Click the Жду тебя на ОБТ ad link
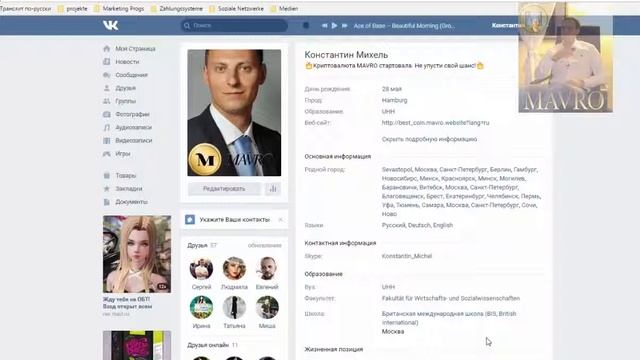The height and width of the screenshot is (360, 640). click(127, 303)
